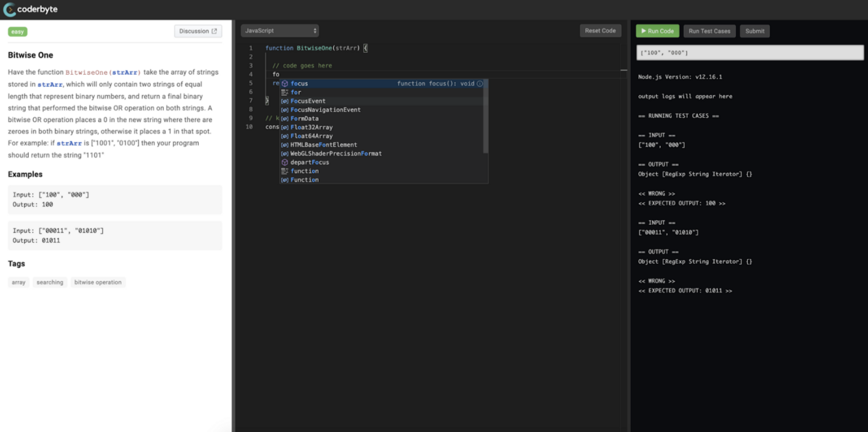This screenshot has height=432, width=868.
Task: Click the 'Bitwise One' challenge title
Action: (30, 55)
